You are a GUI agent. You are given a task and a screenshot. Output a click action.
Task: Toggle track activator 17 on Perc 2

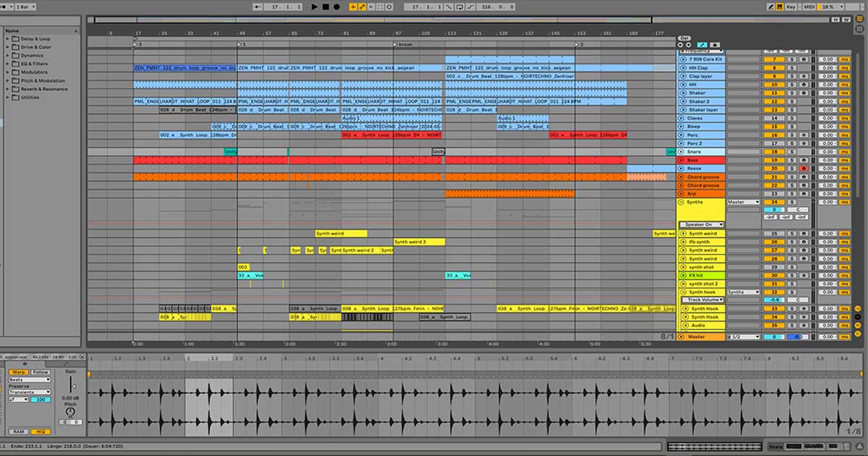click(x=773, y=143)
